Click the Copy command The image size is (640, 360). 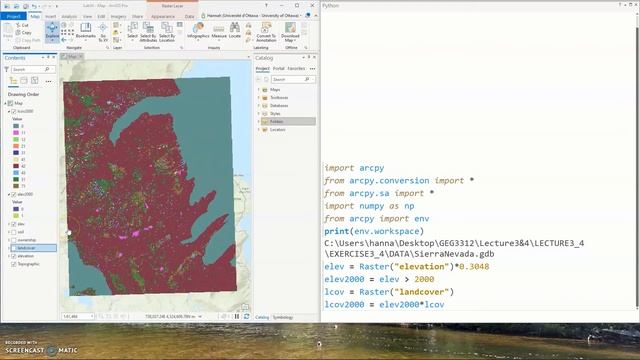(24, 33)
